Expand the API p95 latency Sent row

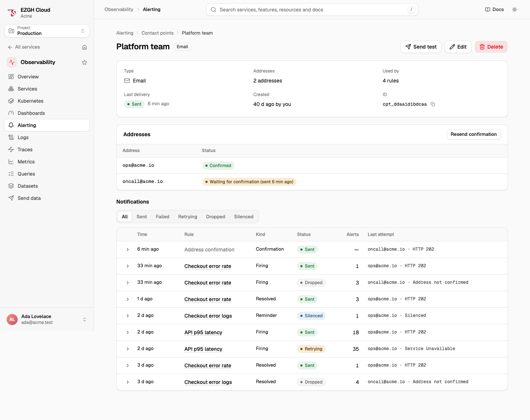(x=128, y=332)
